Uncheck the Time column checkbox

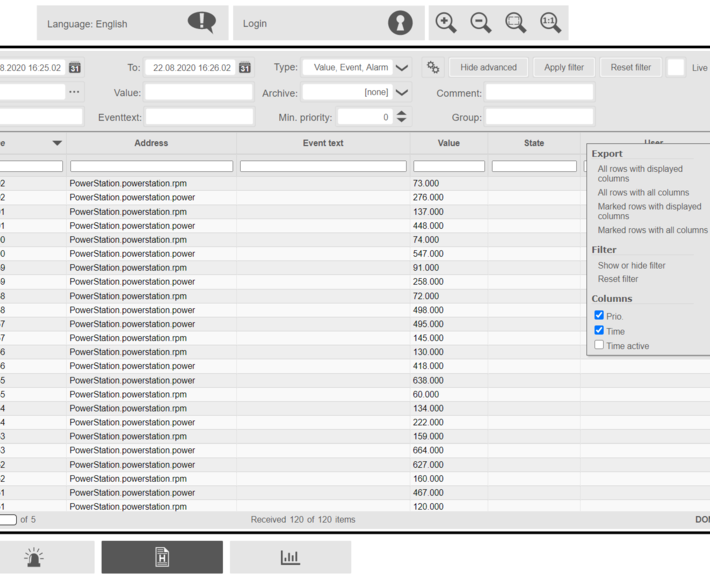coord(599,330)
